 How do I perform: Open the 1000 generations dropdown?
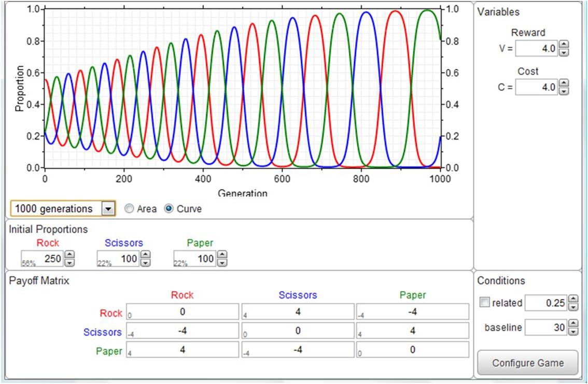[108, 209]
